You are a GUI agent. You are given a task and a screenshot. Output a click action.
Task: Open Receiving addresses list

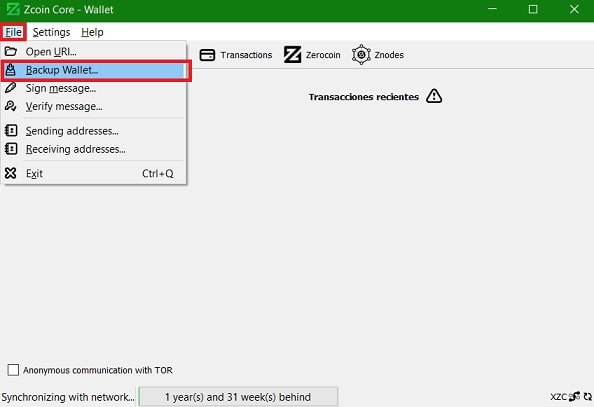pos(94,149)
